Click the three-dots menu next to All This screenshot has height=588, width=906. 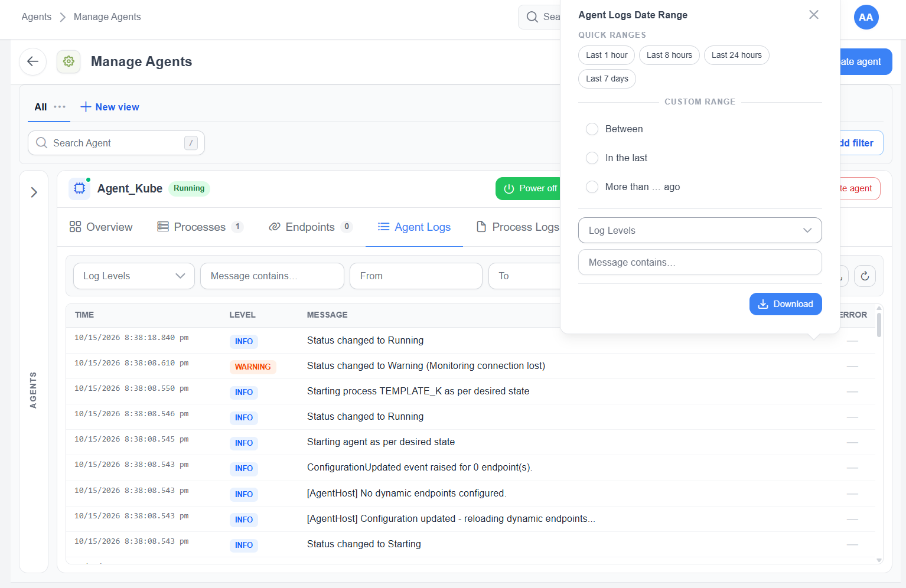(60, 107)
